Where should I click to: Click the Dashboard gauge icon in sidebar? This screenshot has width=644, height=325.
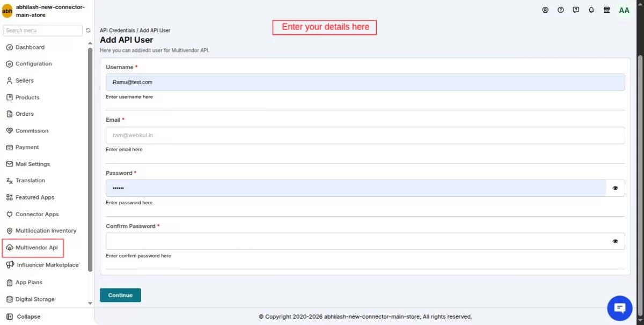9,47
